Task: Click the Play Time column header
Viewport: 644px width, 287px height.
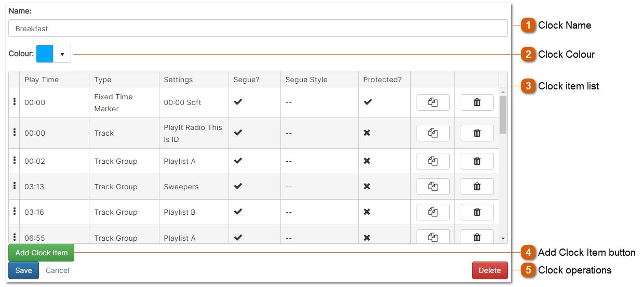Action: click(42, 80)
